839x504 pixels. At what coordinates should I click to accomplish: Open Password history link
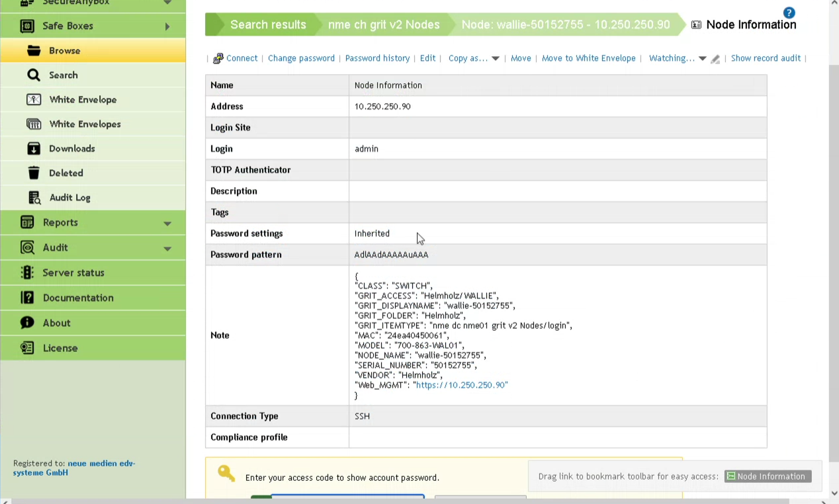pyautogui.click(x=377, y=58)
